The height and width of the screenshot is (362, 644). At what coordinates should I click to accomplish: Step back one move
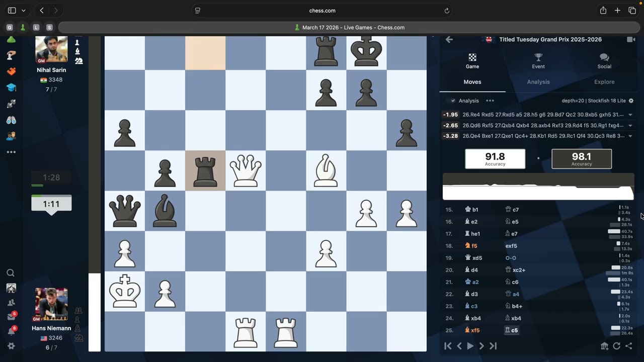point(459,346)
